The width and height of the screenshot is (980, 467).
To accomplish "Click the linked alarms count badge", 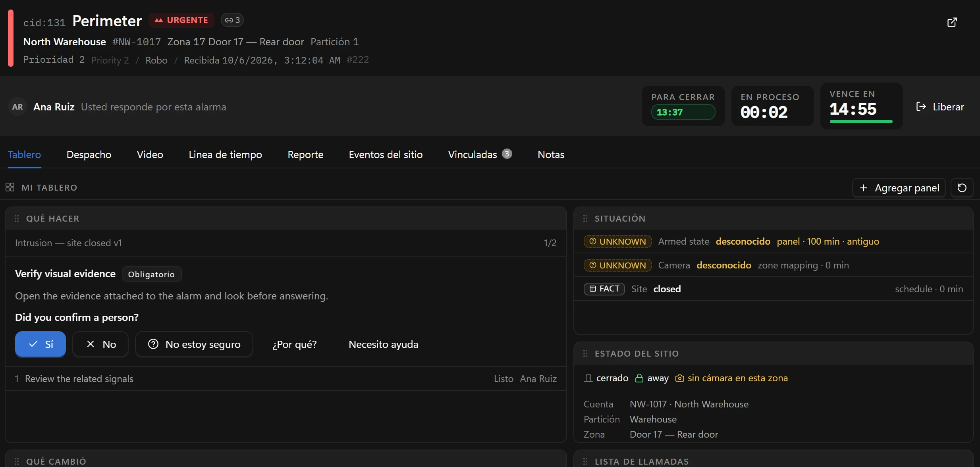I will click(232, 20).
